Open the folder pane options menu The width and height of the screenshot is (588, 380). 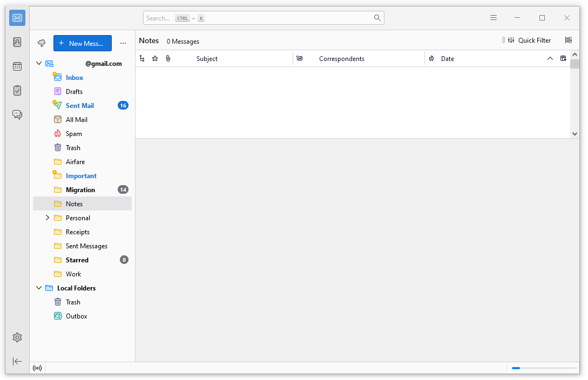(x=123, y=43)
